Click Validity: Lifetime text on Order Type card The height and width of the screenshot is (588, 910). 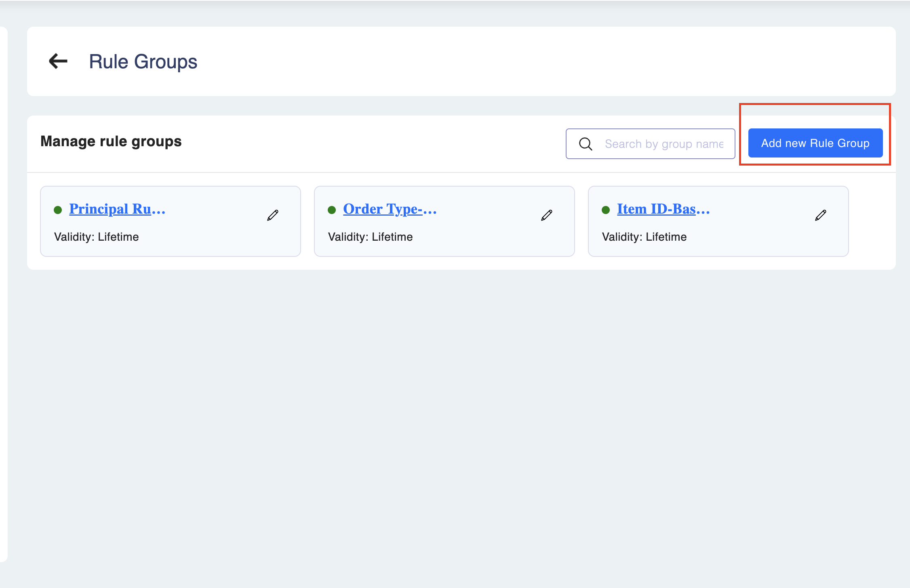(x=371, y=237)
